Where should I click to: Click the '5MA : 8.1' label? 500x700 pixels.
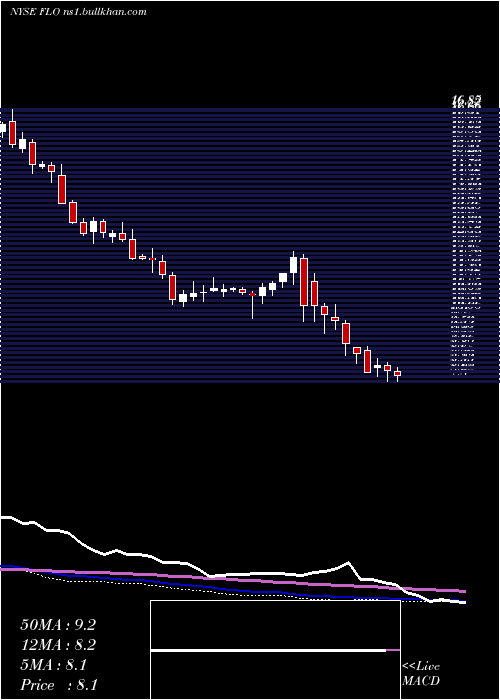tap(54, 665)
